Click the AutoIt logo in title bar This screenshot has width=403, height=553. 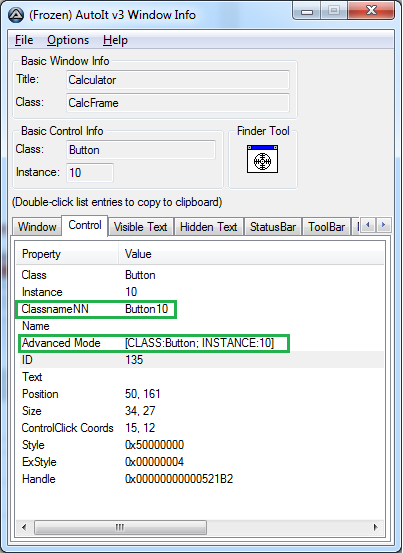point(16,15)
